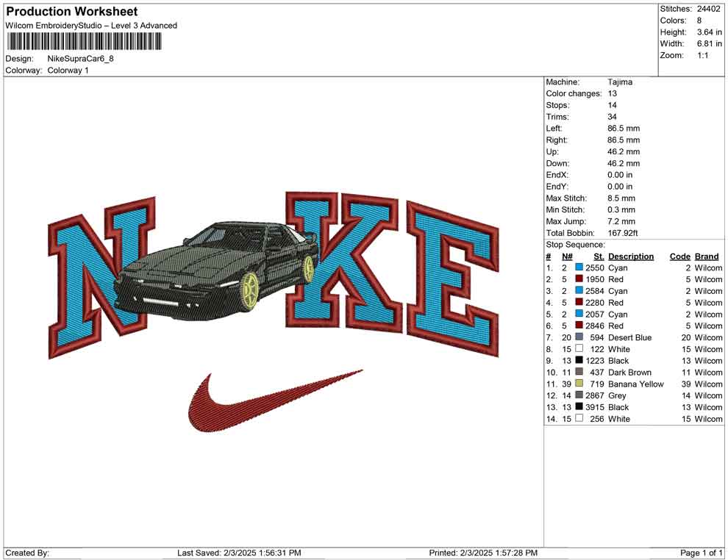Click the Brand column header

pyautogui.click(x=706, y=256)
